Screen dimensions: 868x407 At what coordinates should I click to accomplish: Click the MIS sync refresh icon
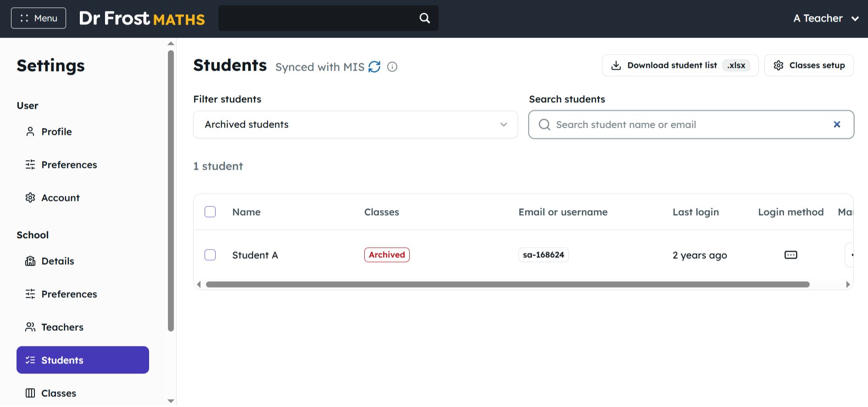(x=375, y=67)
